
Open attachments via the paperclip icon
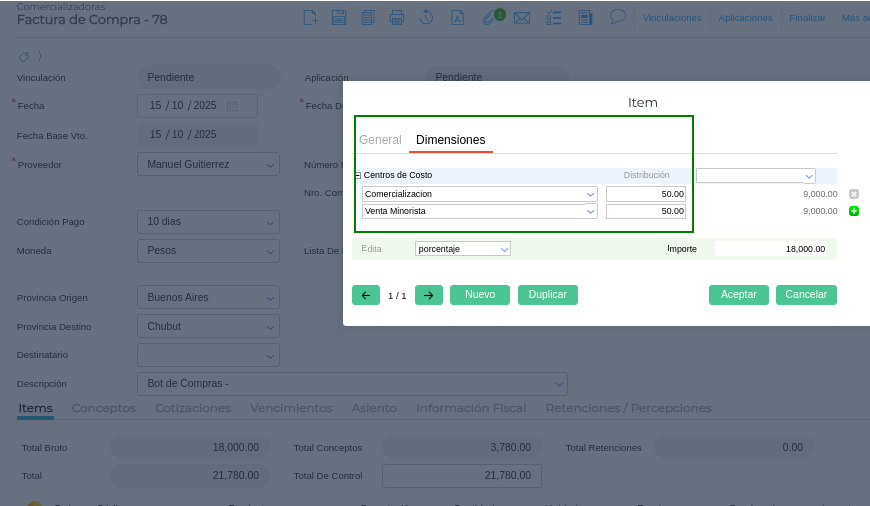point(488,17)
